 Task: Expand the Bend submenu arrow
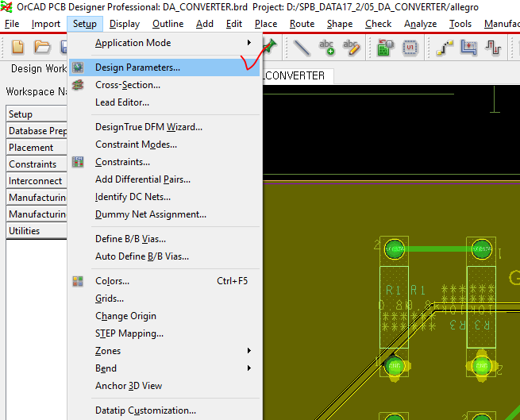[x=249, y=368]
